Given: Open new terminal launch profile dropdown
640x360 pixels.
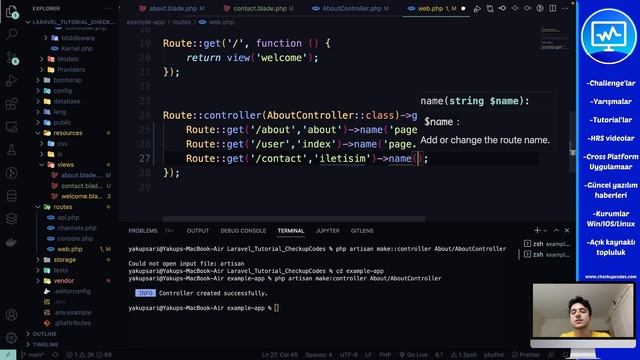Looking at the screenshot, I should (545, 231).
